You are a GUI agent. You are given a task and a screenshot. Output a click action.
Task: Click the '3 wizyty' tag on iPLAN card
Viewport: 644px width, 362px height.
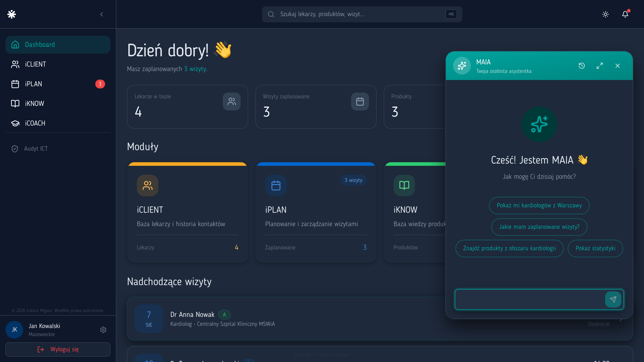353,180
